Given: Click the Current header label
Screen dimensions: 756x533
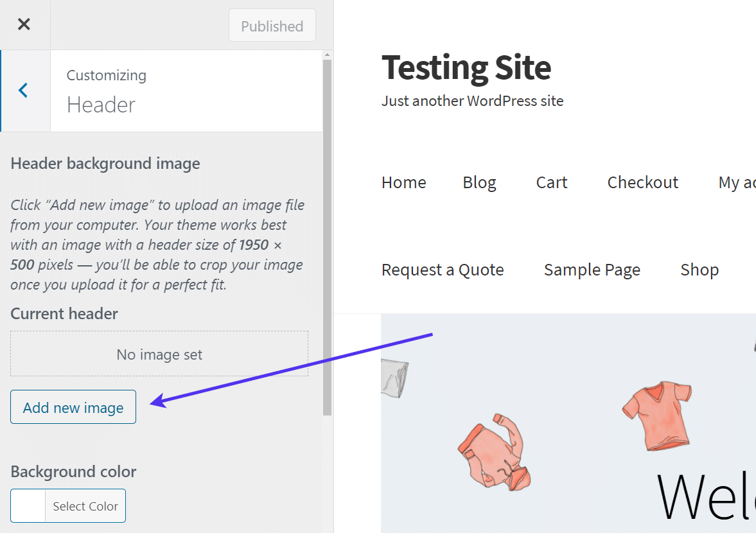Looking at the screenshot, I should tap(64, 313).
